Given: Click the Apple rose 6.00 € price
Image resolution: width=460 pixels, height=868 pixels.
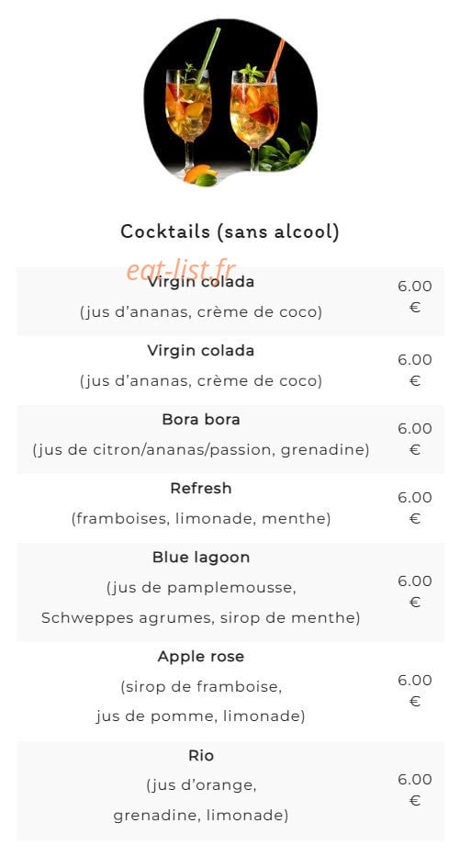Looking at the screenshot, I should [x=415, y=691].
